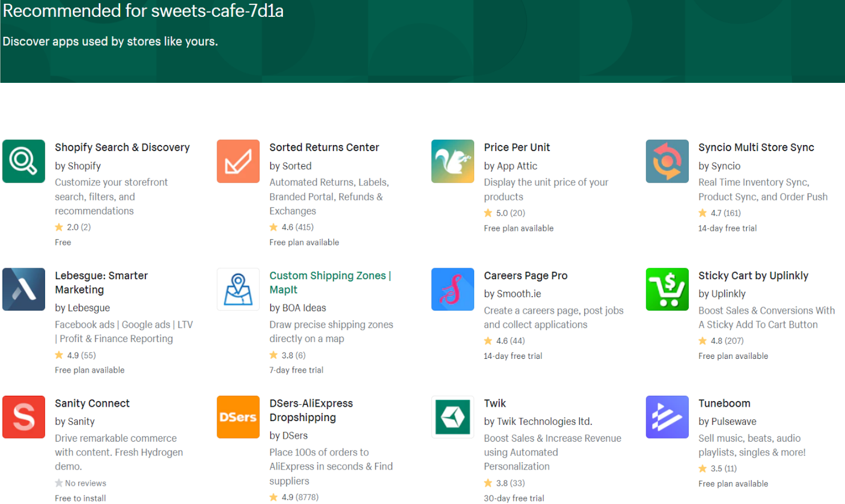The width and height of the screenshot is (845, 504).
Task: Select the Sticky Cart by Uplinkly title
Action: (x=753, y=275)
